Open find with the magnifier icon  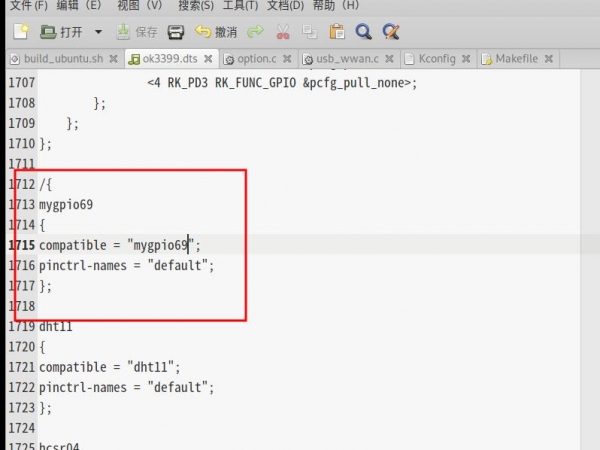364,32
